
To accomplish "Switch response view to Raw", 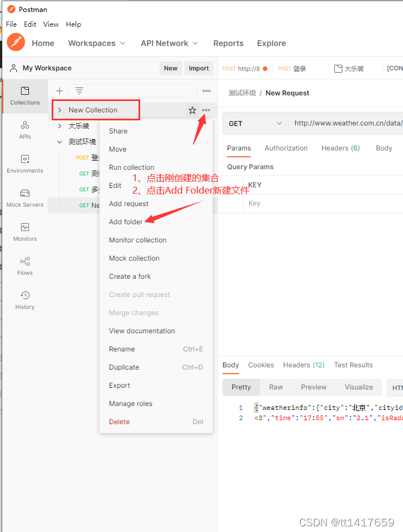I will coord(276,387).
